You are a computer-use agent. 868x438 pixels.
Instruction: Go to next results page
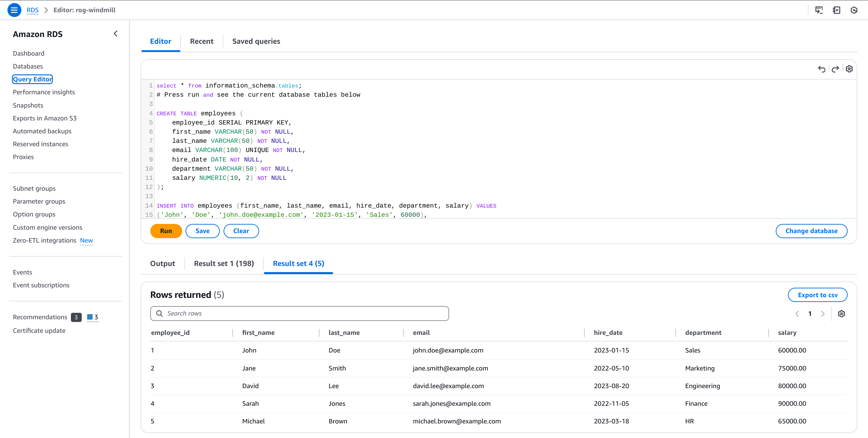(x=823, y=314)
